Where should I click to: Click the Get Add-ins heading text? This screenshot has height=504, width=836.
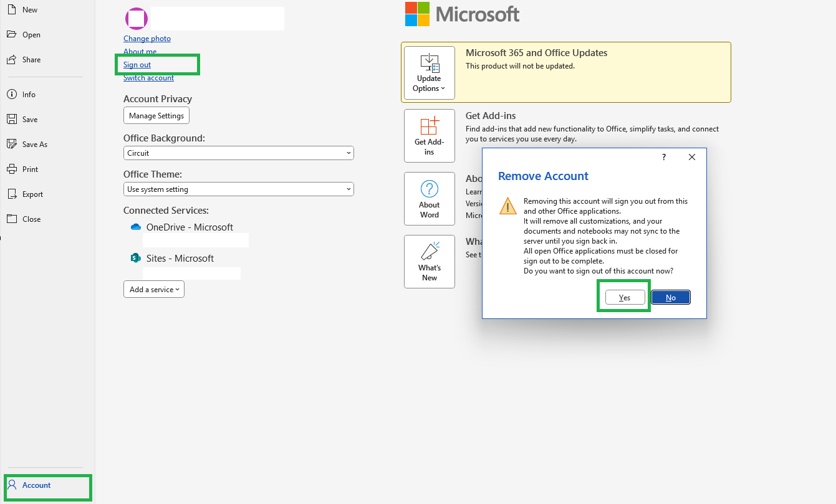pyautogui.click(x=491, y=116)
